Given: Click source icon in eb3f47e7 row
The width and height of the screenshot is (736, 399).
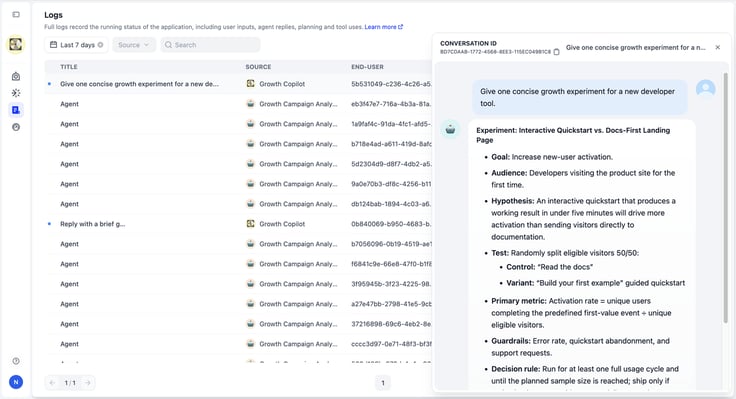Looking at the screenshot, I should (251, 104).
